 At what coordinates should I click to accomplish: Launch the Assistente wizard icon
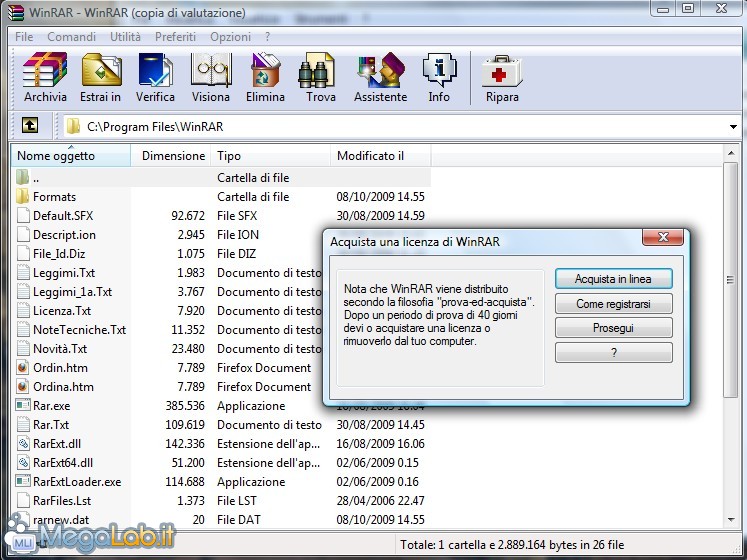pos(381,71)
